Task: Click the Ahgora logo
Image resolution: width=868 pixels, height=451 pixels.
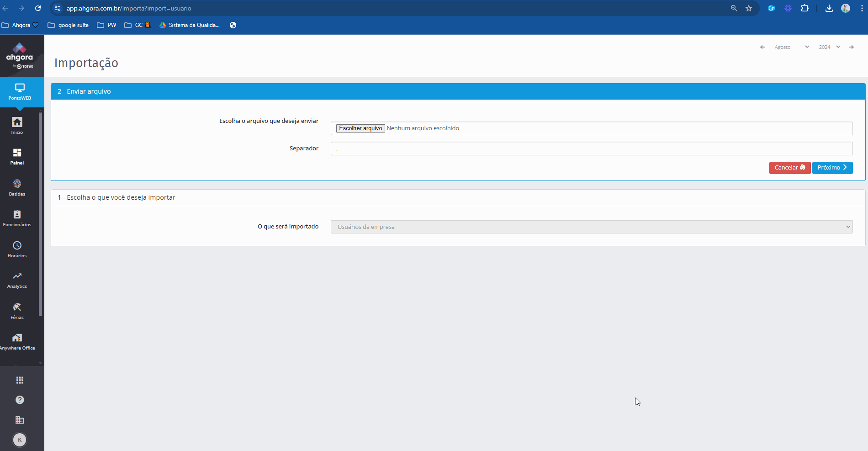Action: click(20, 56)
